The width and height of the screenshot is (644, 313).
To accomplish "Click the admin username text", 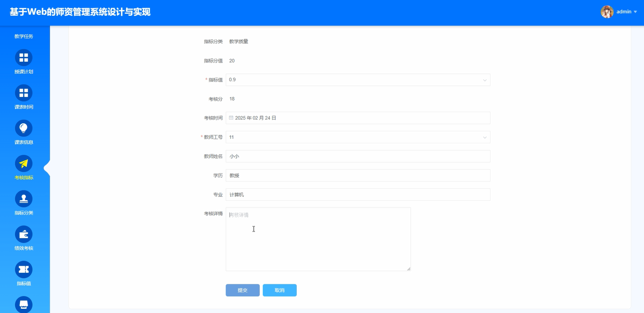I will click(624, 12).
